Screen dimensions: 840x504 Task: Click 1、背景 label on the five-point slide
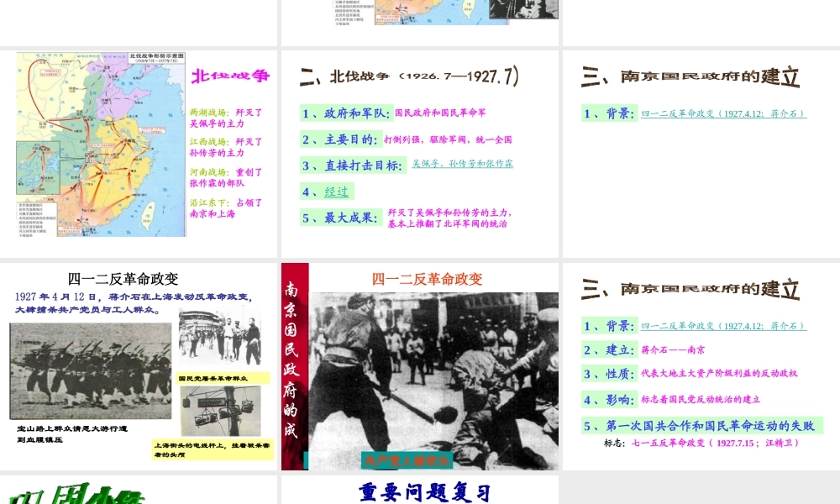pos(610,326)
